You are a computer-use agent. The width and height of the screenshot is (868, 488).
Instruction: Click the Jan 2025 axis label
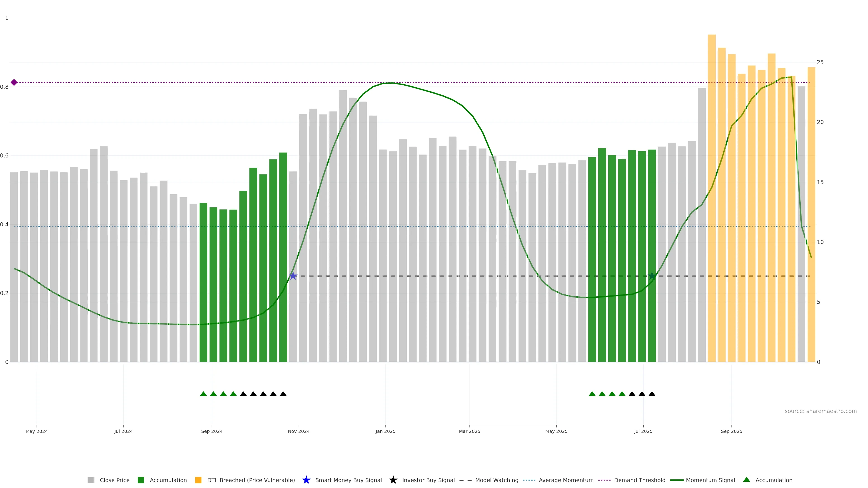tap(385, 432)
